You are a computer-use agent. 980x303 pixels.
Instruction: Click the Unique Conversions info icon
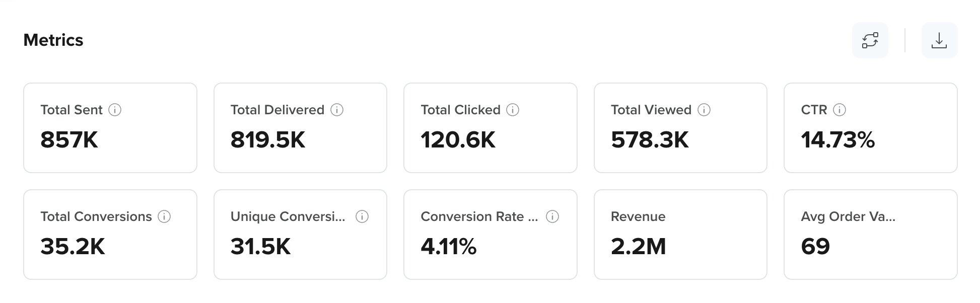coord(362,216)
